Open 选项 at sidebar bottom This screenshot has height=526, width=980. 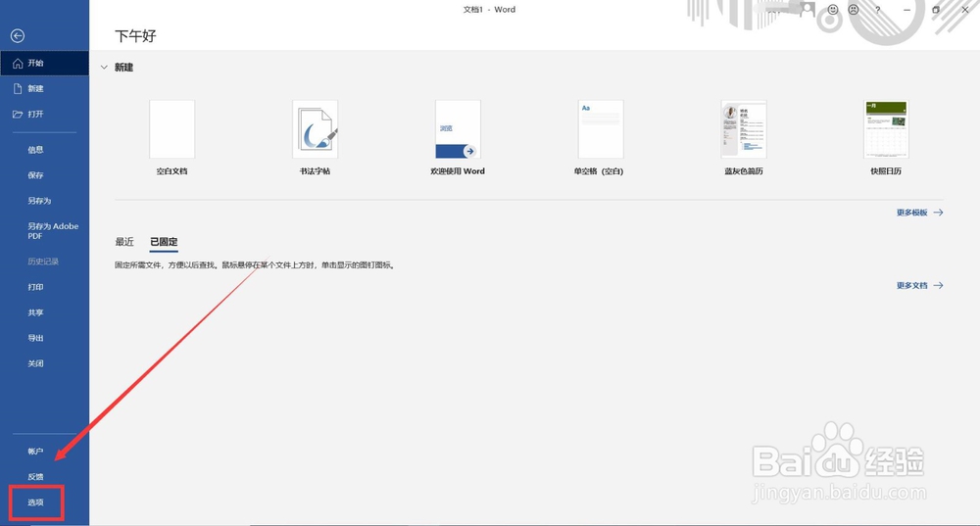point(36,502)
